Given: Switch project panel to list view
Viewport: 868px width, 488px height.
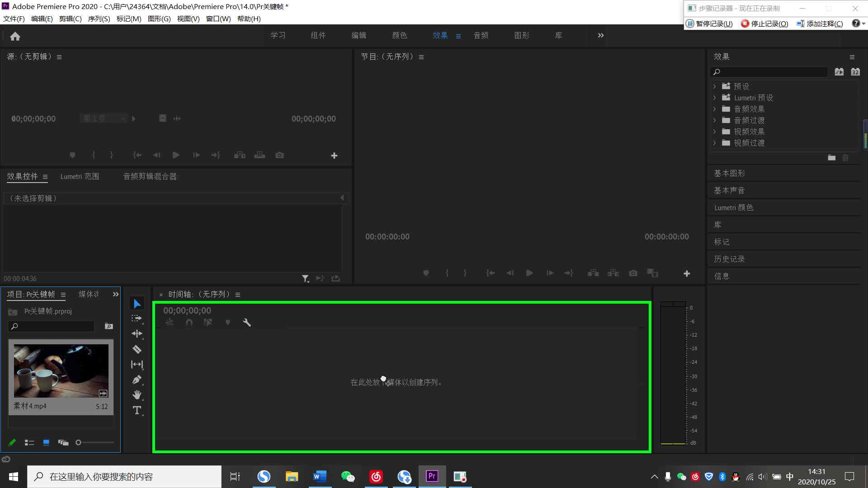Looking at the screenshot, I should 29,443.
